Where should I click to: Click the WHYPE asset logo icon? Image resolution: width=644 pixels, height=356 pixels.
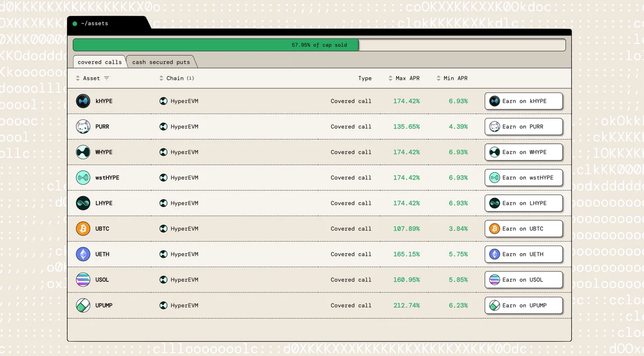83,152
